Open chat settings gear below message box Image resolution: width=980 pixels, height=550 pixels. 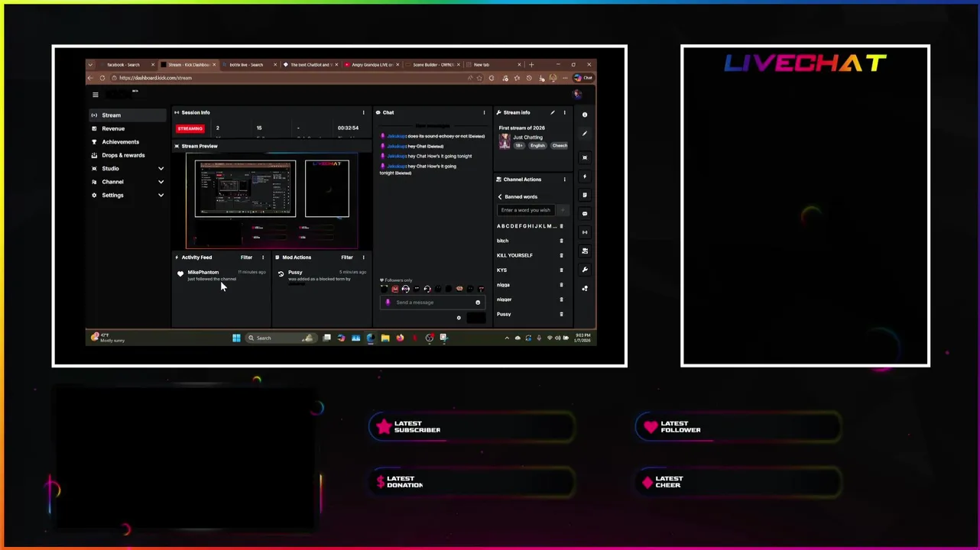[x=459, y=318]
